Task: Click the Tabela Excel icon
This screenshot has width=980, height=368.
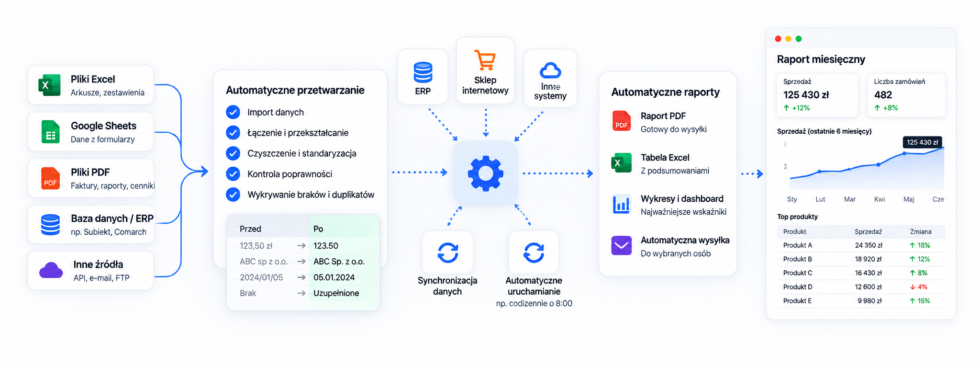Action: pos(621,163)
